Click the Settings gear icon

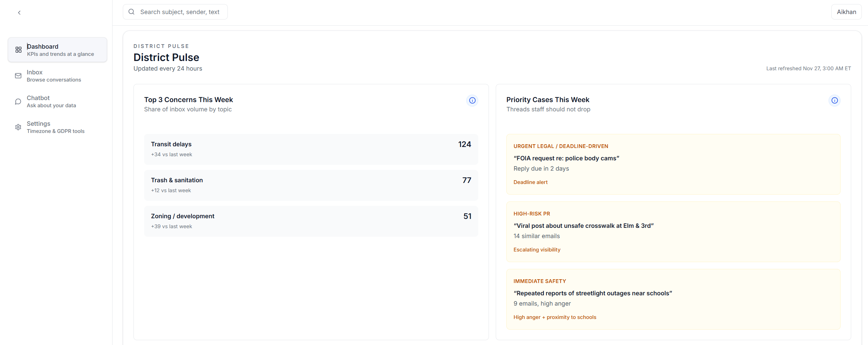coord(18,127)
